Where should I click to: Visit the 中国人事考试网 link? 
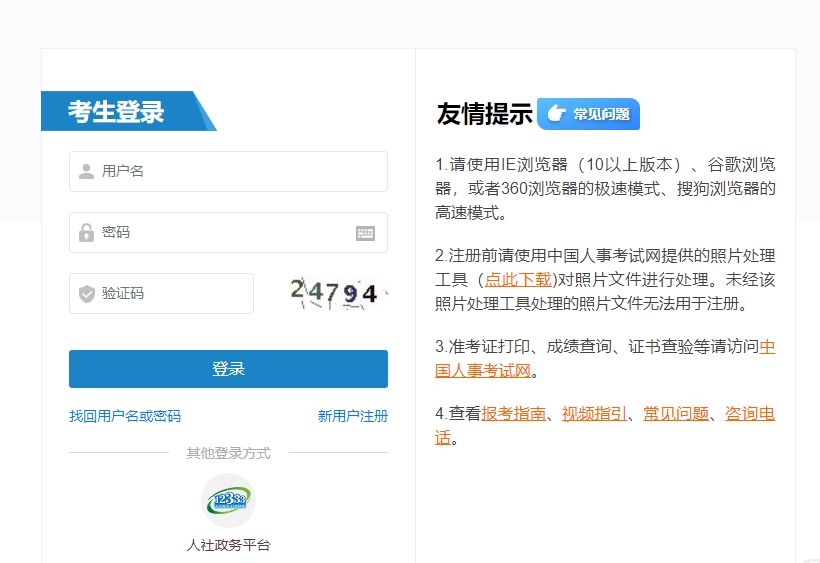(x=767, y=347)
